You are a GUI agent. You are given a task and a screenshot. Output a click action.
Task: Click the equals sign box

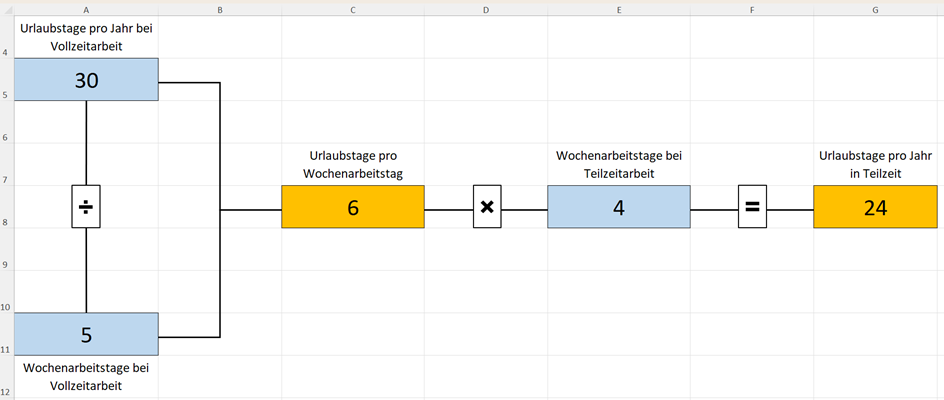pos(752,207)
